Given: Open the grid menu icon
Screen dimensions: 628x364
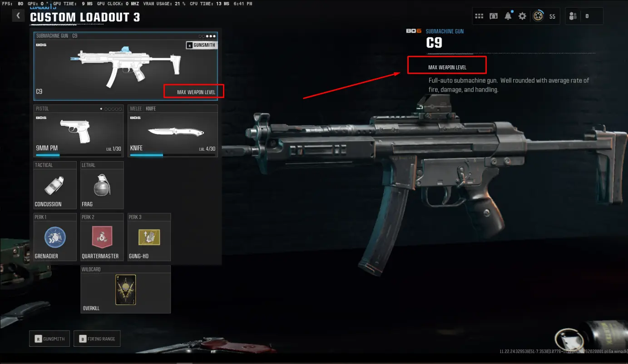Looking at the screenshot, I should [x=479, y=16].
